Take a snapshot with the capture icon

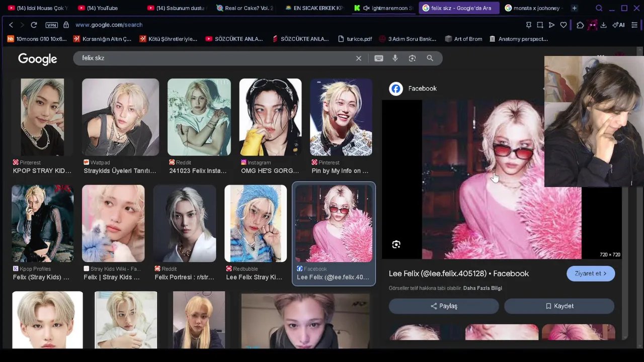540,25
